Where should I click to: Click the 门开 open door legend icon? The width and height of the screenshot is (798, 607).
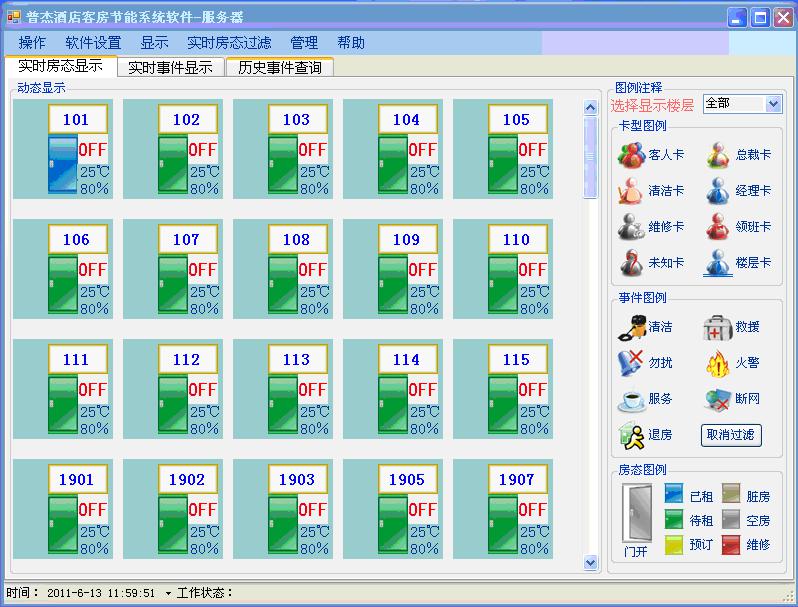pyautogui.click(x=636, y=515)
